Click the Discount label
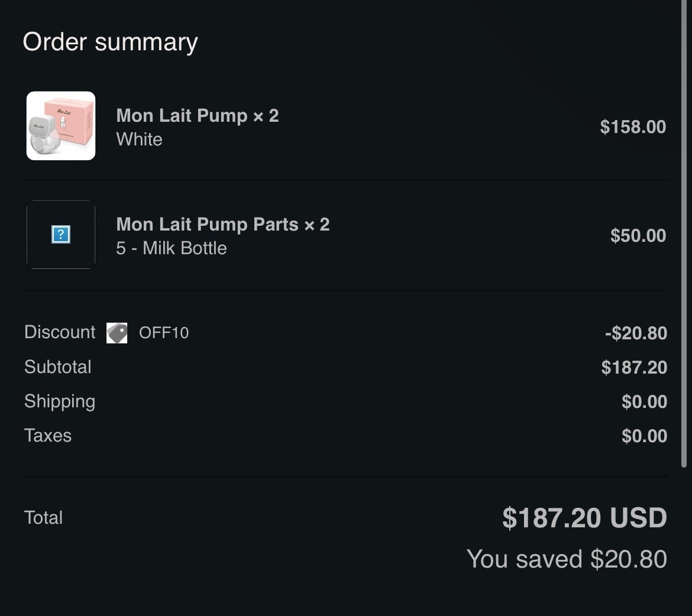Viewport: 692px width, 616px height. point(60,332)
